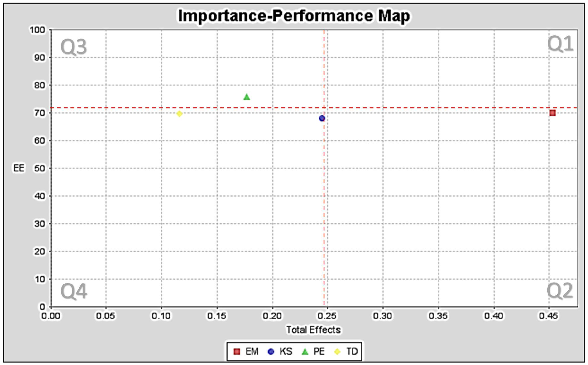Click the yellow TD diamond data point
588x365 pixels.
click(179, 114)
